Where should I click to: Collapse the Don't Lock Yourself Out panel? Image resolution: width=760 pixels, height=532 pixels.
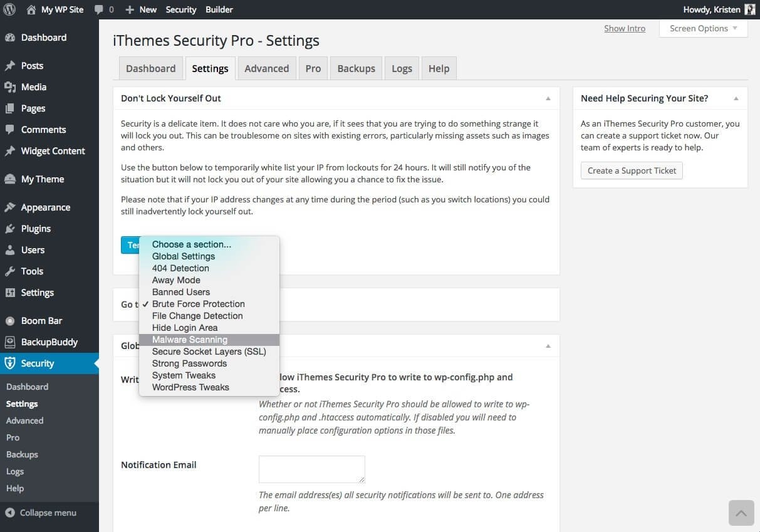coord(548,98)
